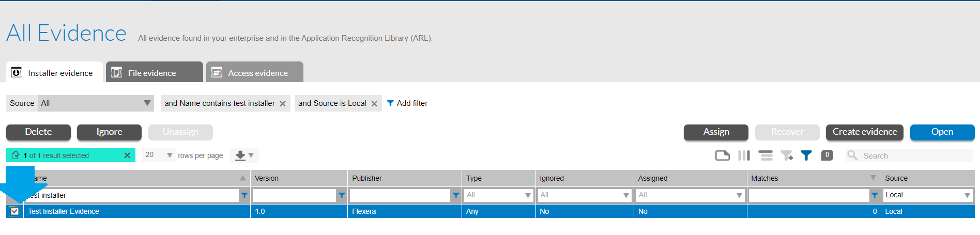Screen dimensions: 980x235
Task: Open the group-by rows icon
Action: point(765,155)
